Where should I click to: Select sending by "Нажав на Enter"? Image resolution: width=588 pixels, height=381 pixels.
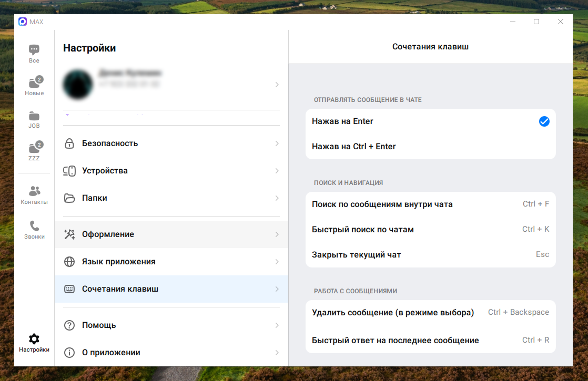[343, 121]
